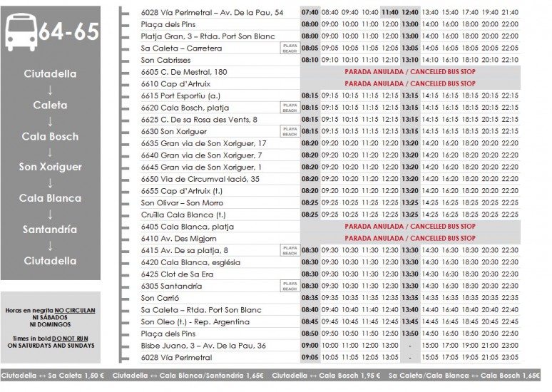Image resolution: width=552 pixels, height=392 pixels.
Task: Click the Cala Blanca label in route panel
Action: pos(50,198)
